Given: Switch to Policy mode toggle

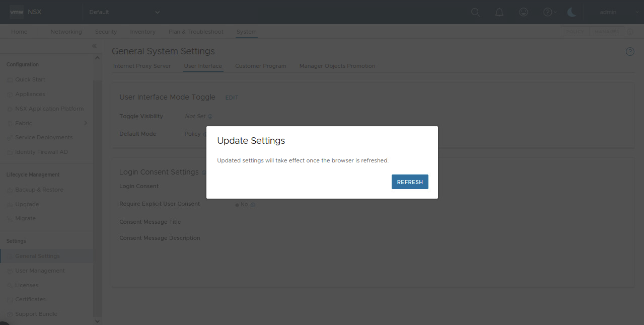Looking at the screenshot, I should [x=575, y=32].
